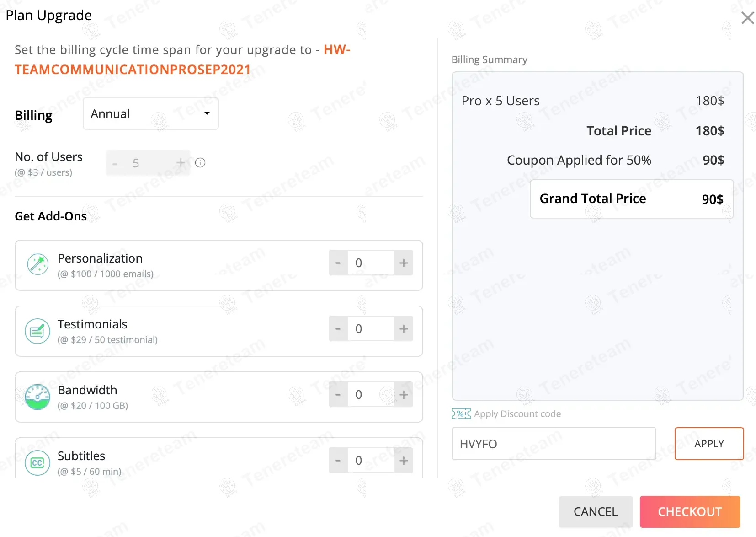Screen dimensions: 756x537
Task: Focus the discount code input field
Action: [554, 444]
